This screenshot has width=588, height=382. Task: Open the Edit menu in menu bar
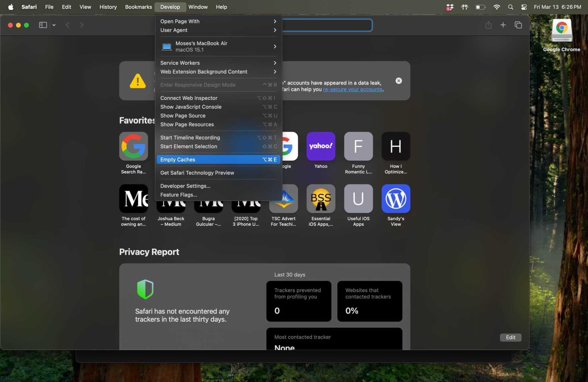pyautogui.click(x=66, y=7)
